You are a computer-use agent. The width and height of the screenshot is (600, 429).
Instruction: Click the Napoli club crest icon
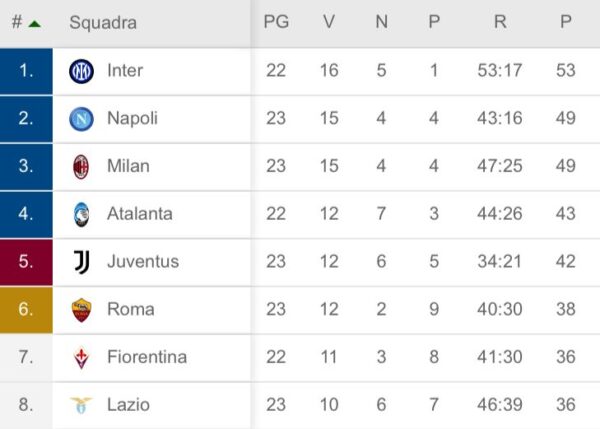click(81, 119)
